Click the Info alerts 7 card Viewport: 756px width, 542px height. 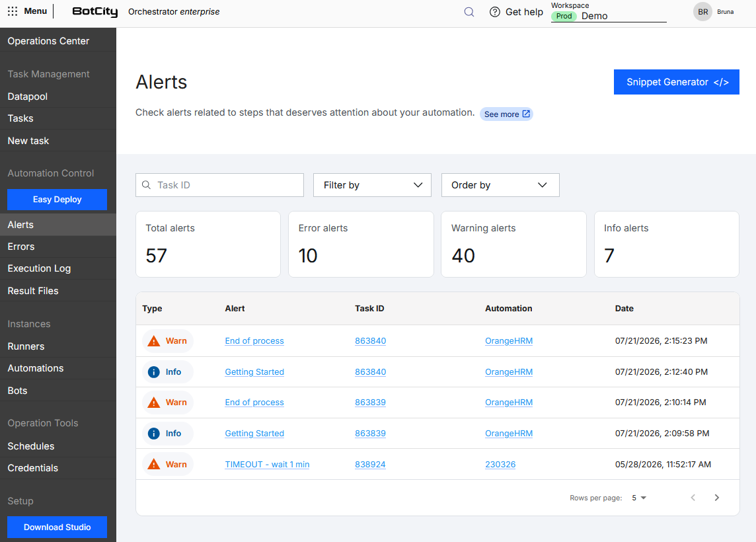667,244
